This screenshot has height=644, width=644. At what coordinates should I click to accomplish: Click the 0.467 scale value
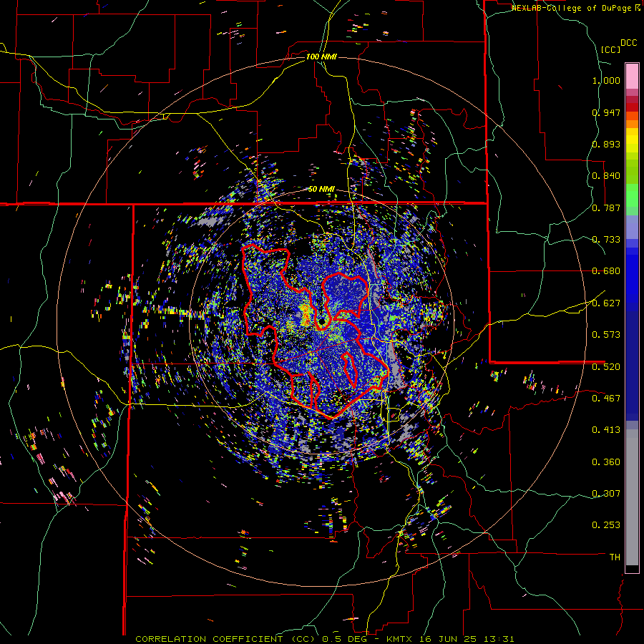[606, 399]
